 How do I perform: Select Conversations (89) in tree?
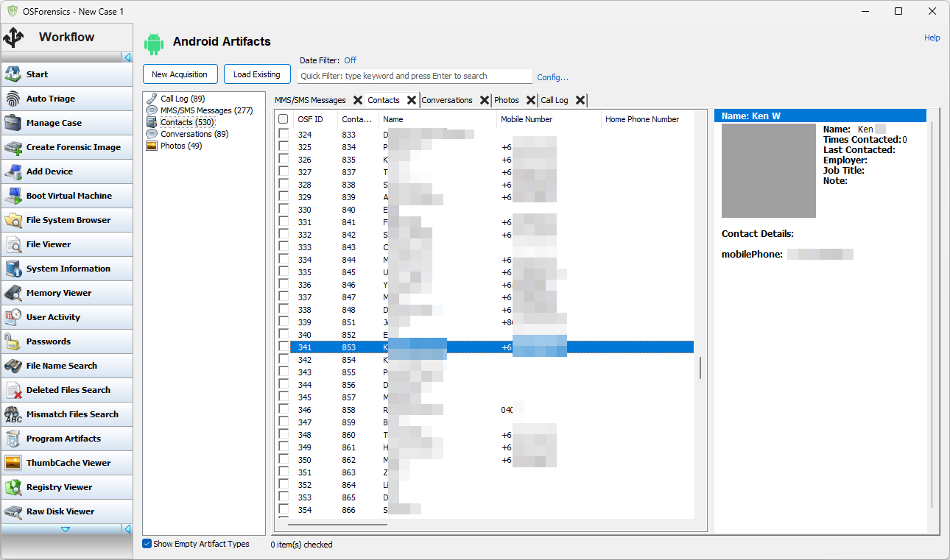tap(194, 134)
